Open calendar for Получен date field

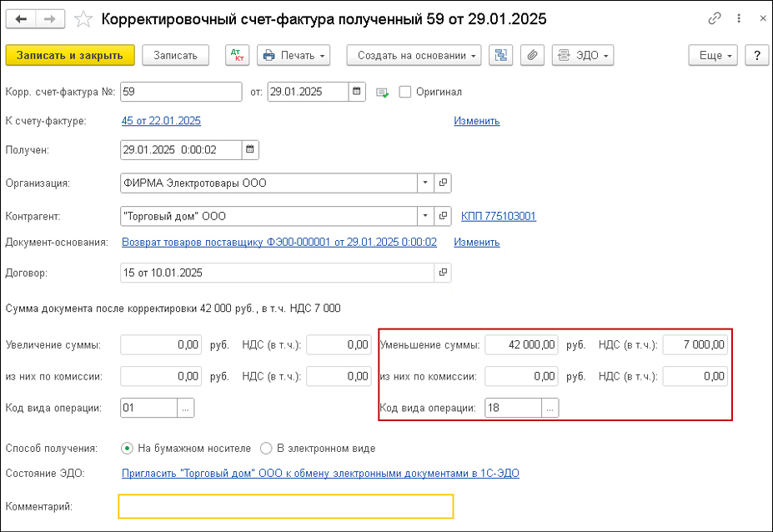tap(250, 150)
